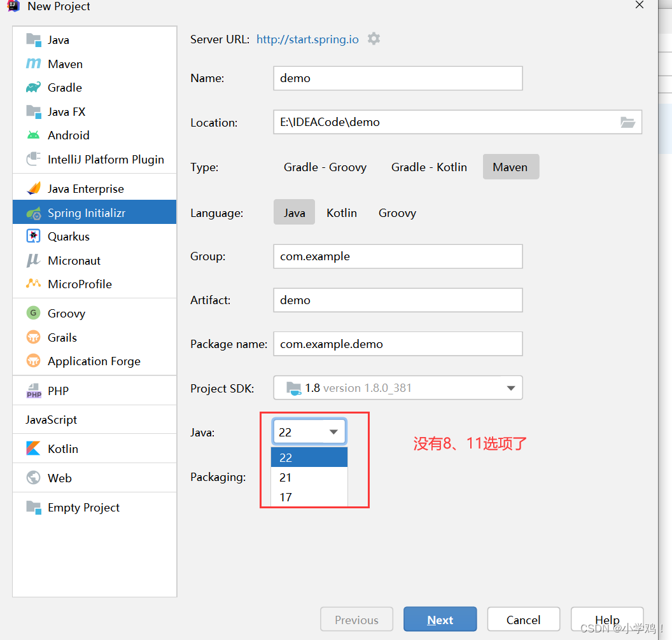Click the Java project type icon
Viewport: 672px width, 640px height.
(34, 40)
